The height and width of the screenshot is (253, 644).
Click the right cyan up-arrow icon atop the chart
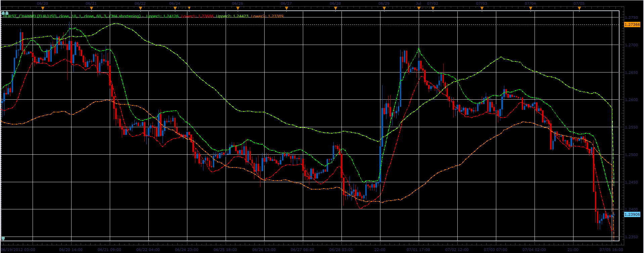tap(7, 13)
